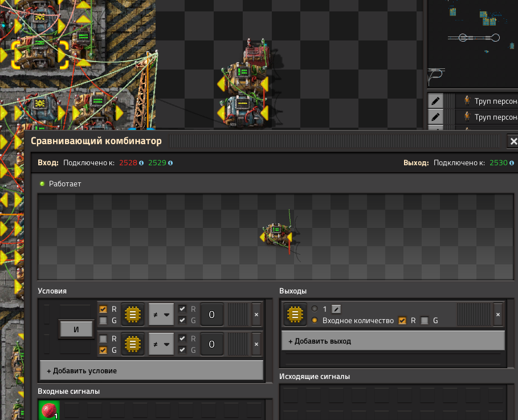Uncheck red wire R for first condition's signal
This screenshot has width=518, height=420.
[103, 309]
